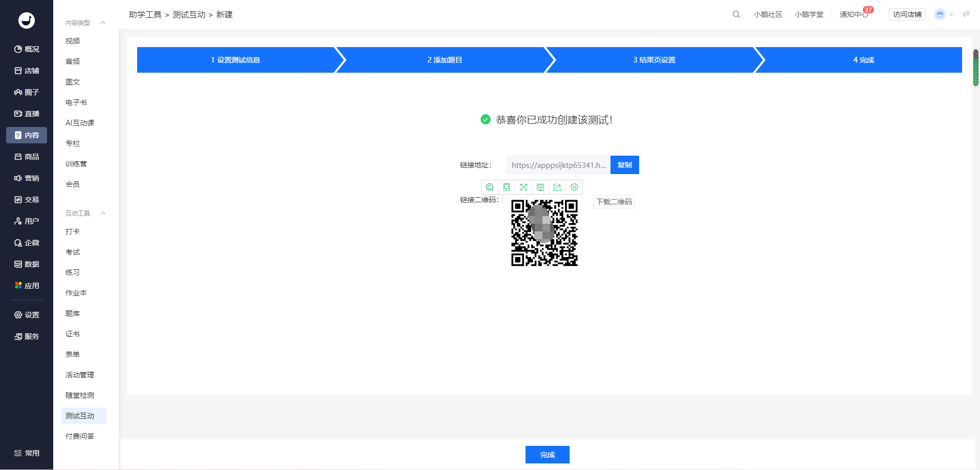Open 概况 overview in the dark sidebar
Image resolution: width=980 pixels, height=470 pixels.
click(x=27, y=49)
